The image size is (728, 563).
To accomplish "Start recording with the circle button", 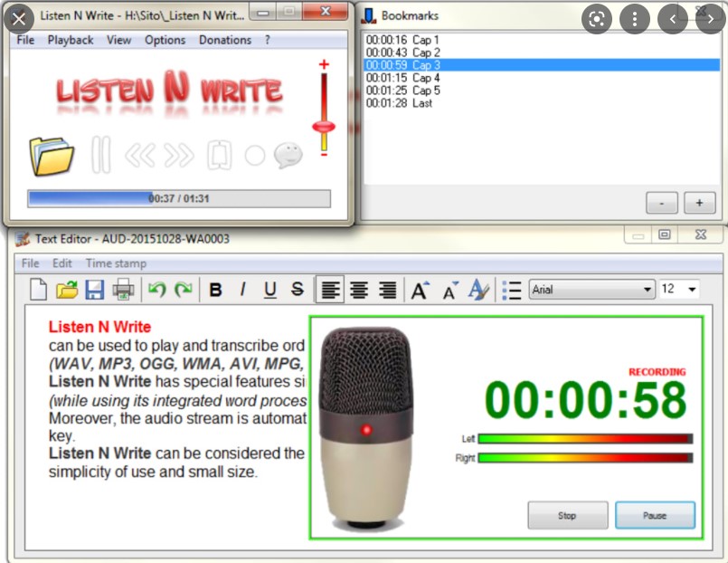I will pos(255,156).
